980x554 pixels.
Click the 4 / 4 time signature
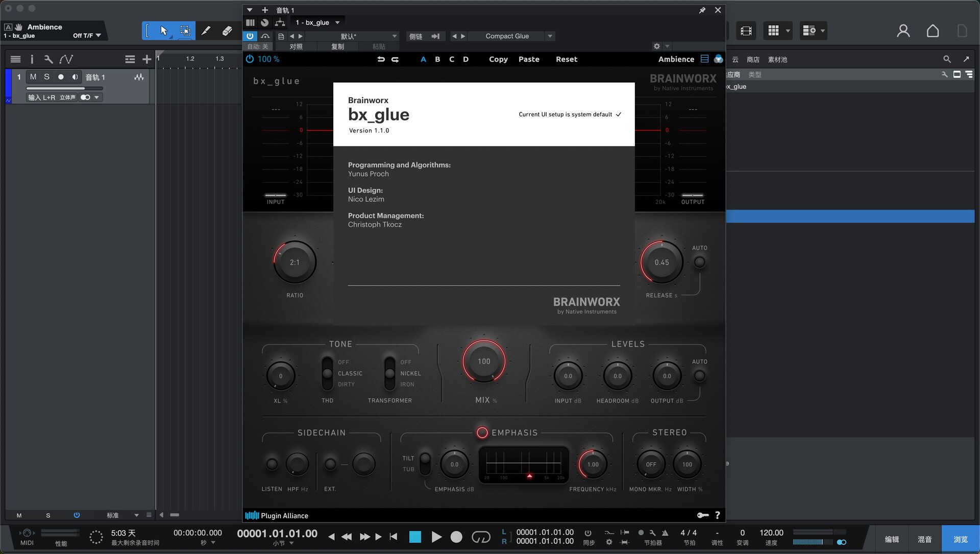[x=688, y=533]
